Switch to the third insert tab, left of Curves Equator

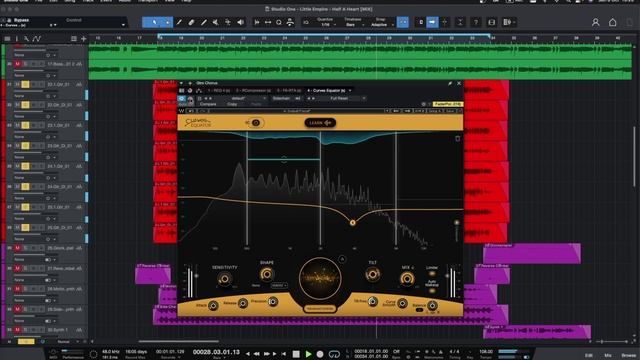point(289,90)
